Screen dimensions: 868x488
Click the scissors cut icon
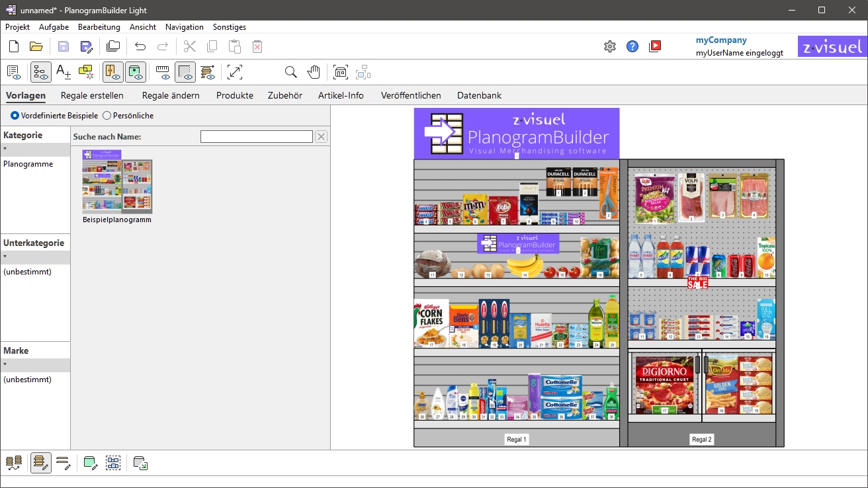point(190,46)
